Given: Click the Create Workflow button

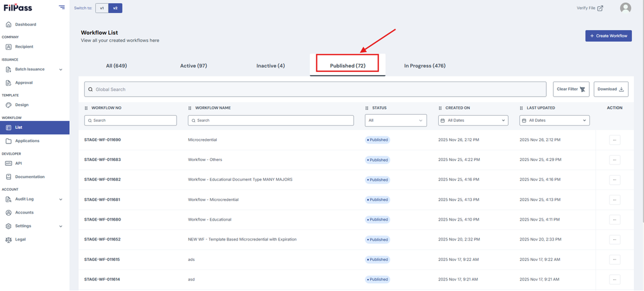Looking at the screenshot, I should tap(609, 35).
